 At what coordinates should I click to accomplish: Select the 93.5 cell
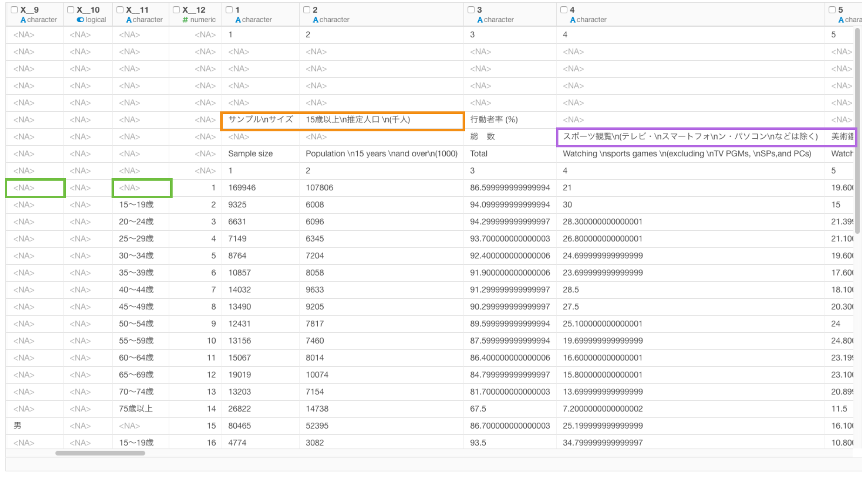tap(510, 443)
